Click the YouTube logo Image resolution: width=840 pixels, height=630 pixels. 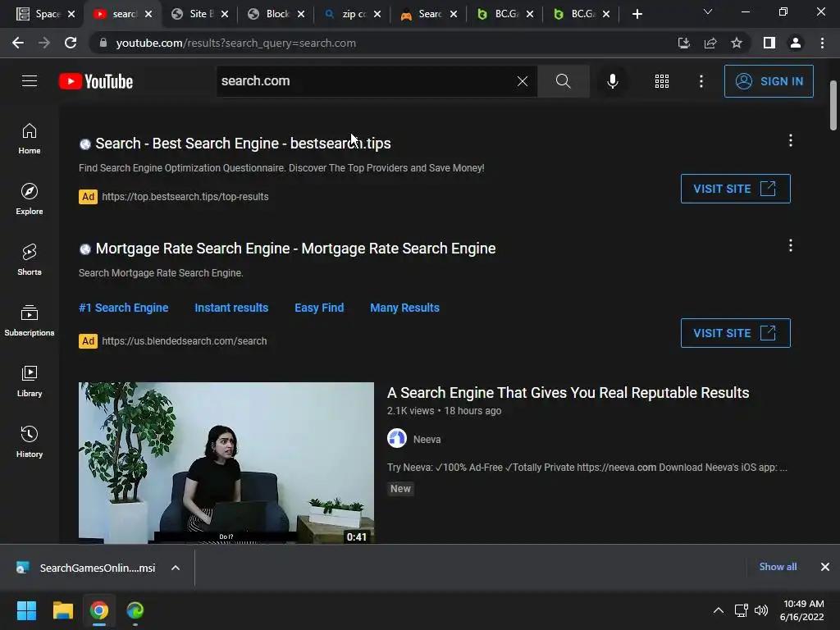96,81
